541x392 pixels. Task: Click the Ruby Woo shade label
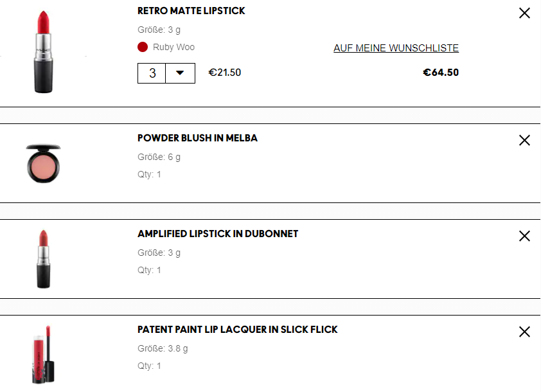pos(173,47)
